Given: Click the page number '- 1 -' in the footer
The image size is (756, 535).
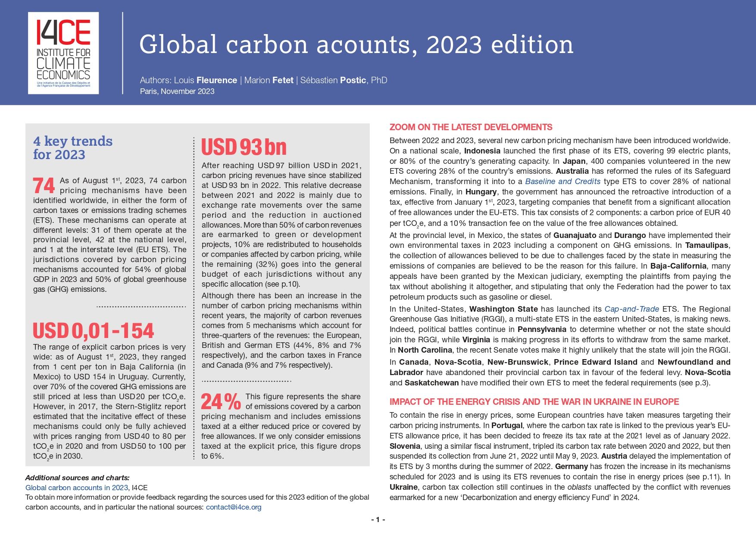Looking at the screenshot, I should click(x=378, y=520).
